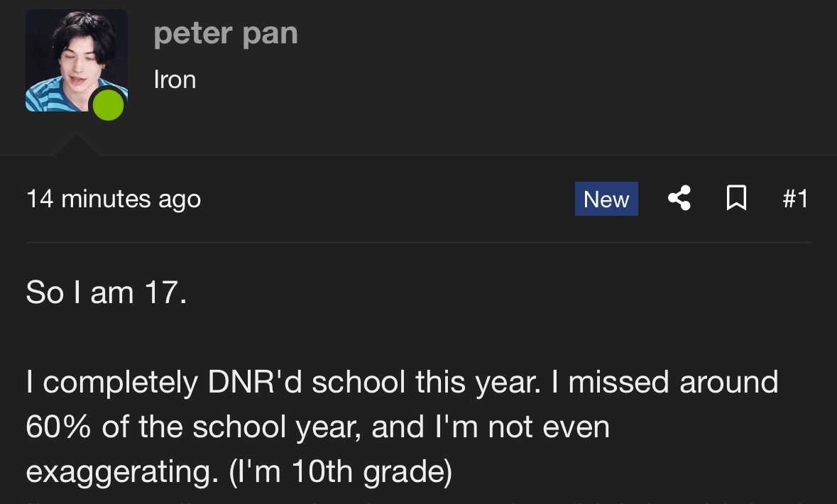Click the blue New badge
837x504 pixels.
[606, 199]
